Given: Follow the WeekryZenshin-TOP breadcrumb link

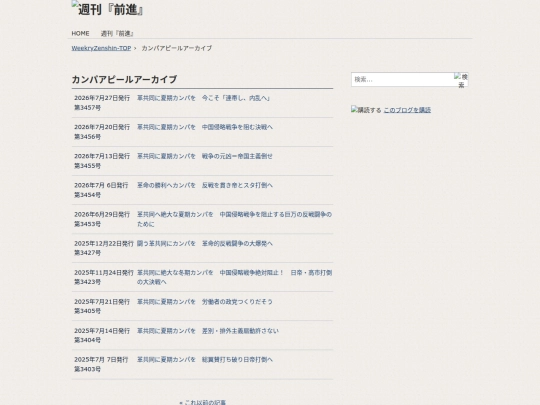Looking at the screenshot, I should [x=101, y=48].
